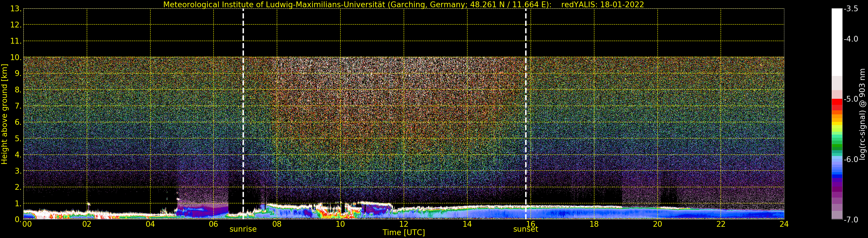Click the '13.' tick on the height axis
Screen dimensions: 868x238
(x=16, y=9)
